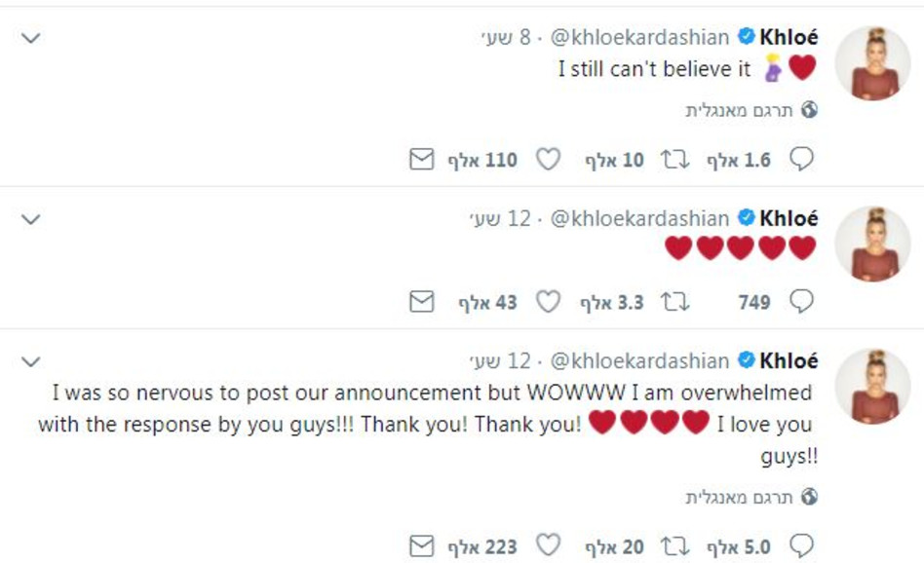Like the five red hearts tweet
This screenshot has height=563, width=924.
tap(549, 302)
